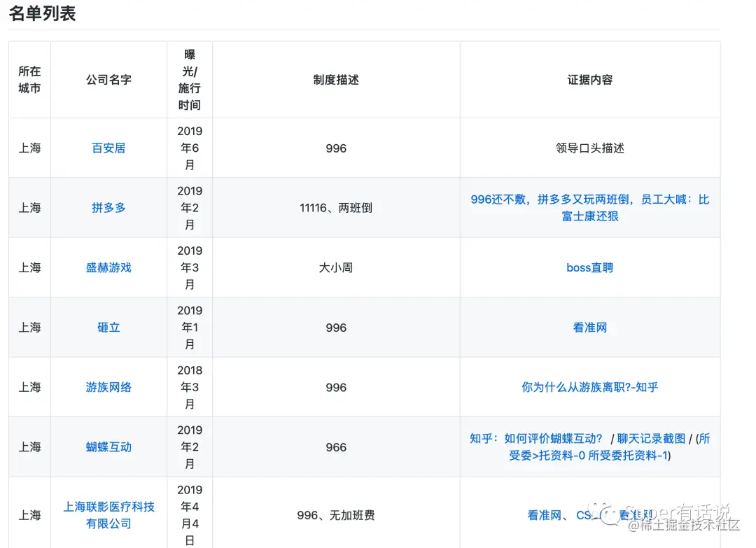756x548 pixels.
Task: Select the 上海 cell in 游族网络 row
Action: (x=29, y=387)
